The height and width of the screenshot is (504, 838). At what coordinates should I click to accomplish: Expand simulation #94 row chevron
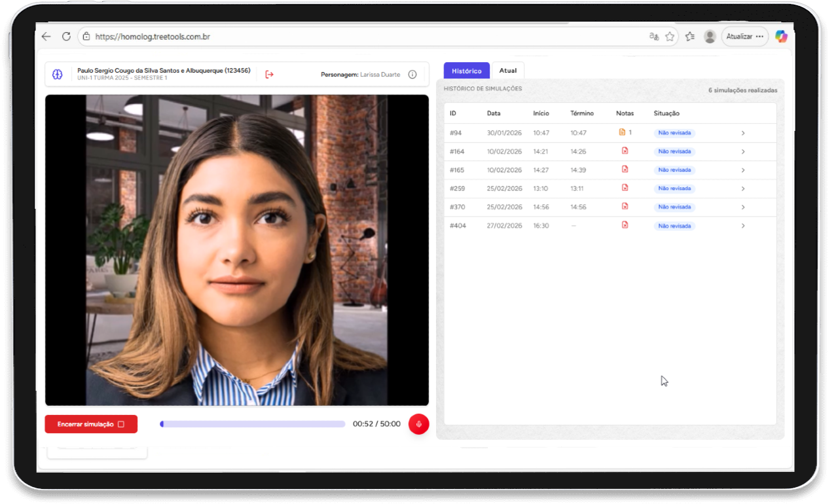click(x=743, y=133)
